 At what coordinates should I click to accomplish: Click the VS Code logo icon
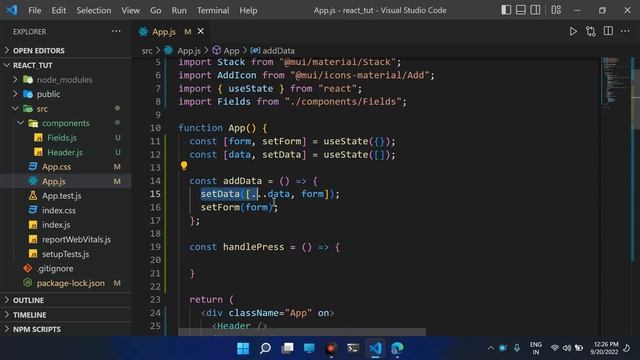[x=12, y=10]
